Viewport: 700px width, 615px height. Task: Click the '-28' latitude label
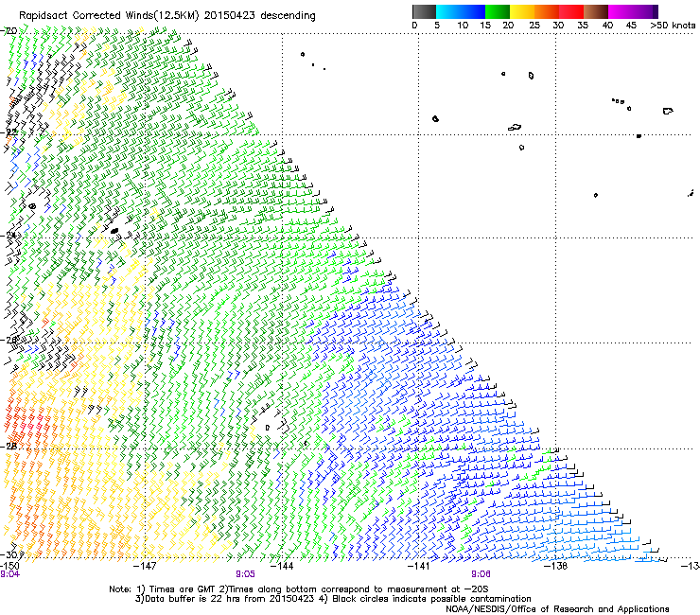[x=9, y=447]
